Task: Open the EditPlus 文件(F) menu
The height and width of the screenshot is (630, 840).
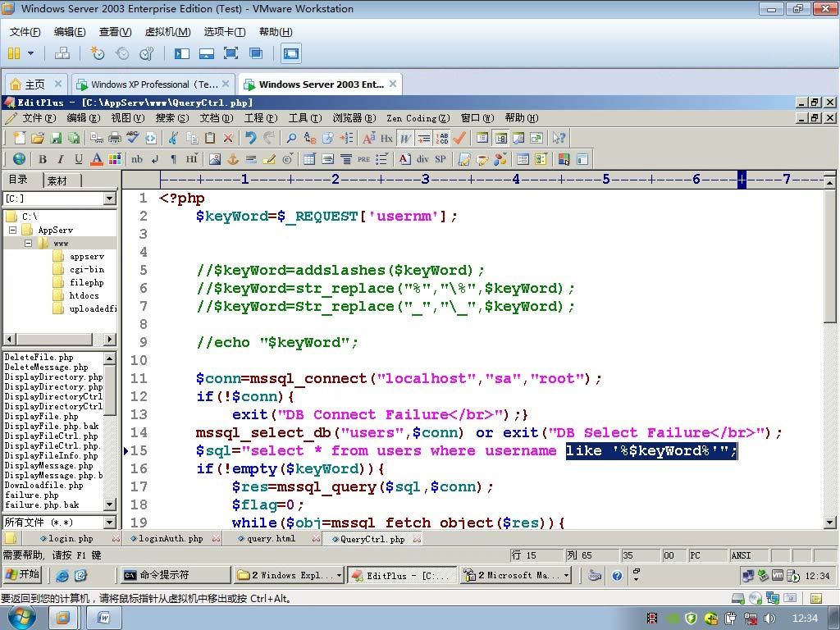Action: (x=39, y=118)
